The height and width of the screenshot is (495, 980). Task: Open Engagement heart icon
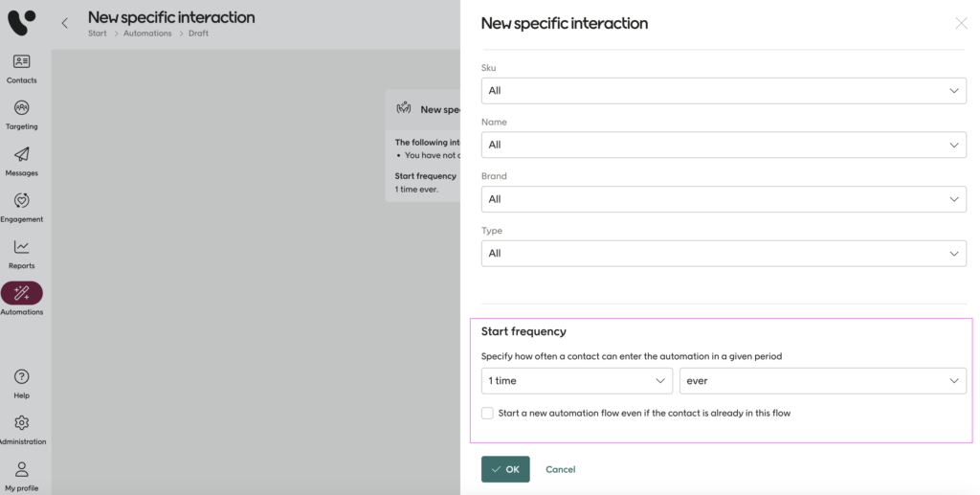[21, 201]
